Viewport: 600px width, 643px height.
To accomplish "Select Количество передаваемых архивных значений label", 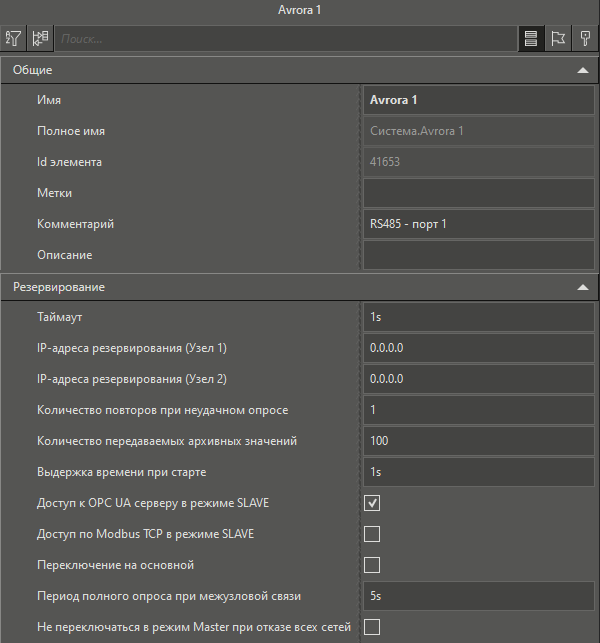I will tap(167, 441).
